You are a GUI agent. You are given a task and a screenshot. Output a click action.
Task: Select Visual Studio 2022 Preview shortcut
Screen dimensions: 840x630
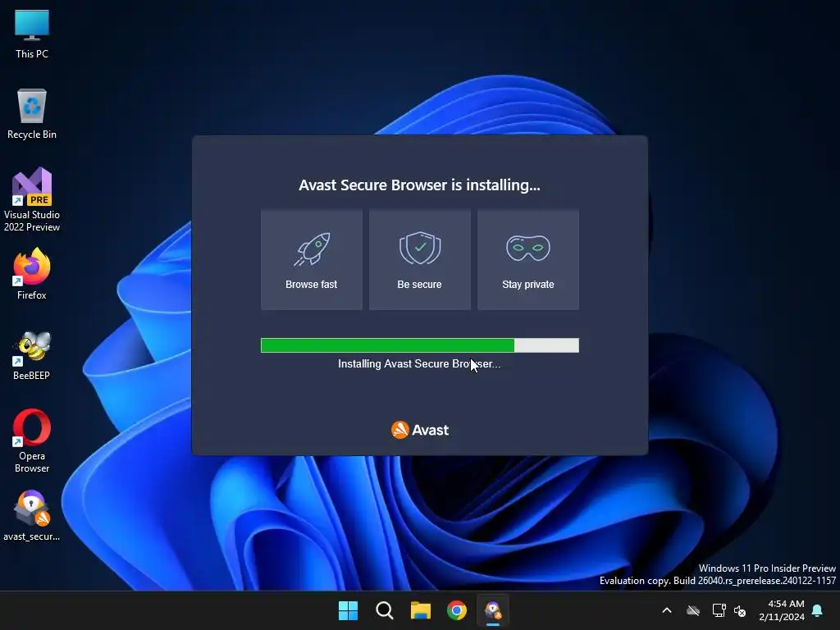coord(32,199)
